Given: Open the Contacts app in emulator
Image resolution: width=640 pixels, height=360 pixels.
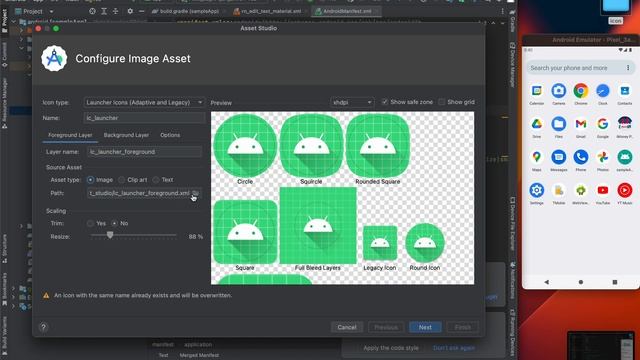Looking at the screenshot, I should (625, 91).
